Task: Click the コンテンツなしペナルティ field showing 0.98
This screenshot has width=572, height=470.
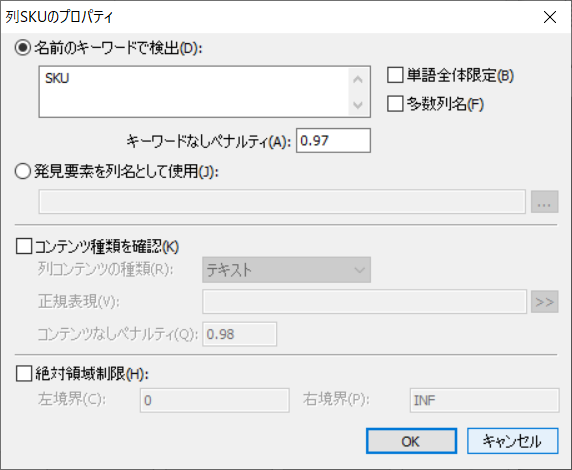Action: pyautogui.click(x=240, y=334)
